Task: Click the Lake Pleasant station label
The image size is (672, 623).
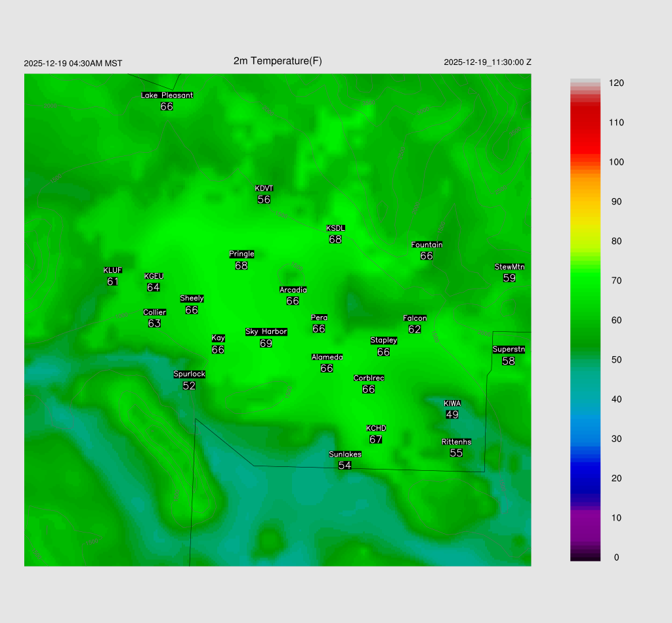Action: coord(167,95)
